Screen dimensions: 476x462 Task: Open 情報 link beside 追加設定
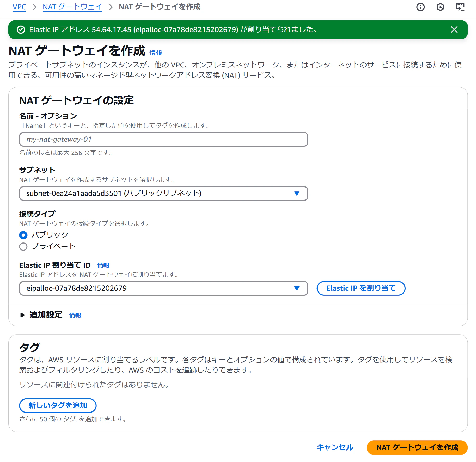(75, 315)
